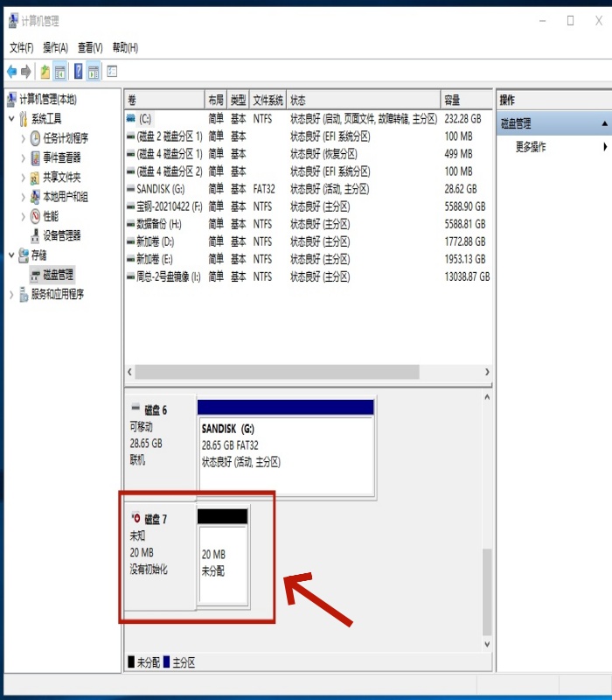Viewport: 612px width, 700px height.
Task: Click the Up One Level folder icon
Action: pos(45,72)
